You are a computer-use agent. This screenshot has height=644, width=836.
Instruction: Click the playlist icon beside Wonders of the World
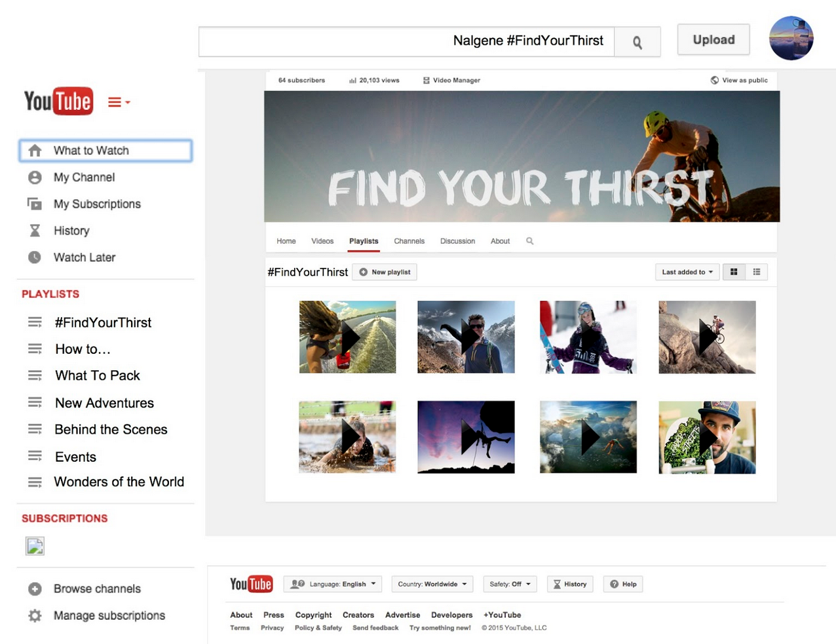[x=35, y=482]
